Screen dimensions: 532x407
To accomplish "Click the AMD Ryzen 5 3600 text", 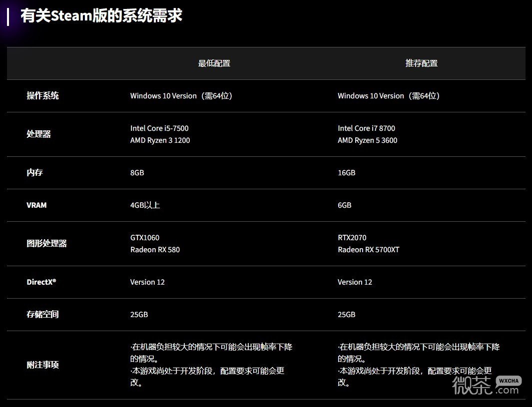I will 368,140.
